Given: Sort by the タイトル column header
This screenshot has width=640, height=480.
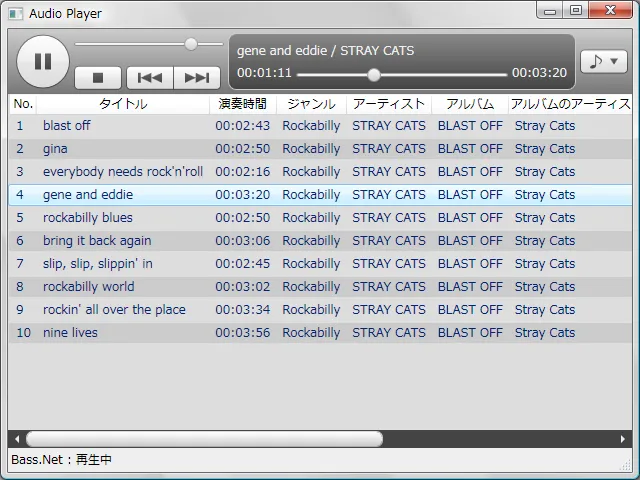Looking at the screenshot, I should coord(123,104).
